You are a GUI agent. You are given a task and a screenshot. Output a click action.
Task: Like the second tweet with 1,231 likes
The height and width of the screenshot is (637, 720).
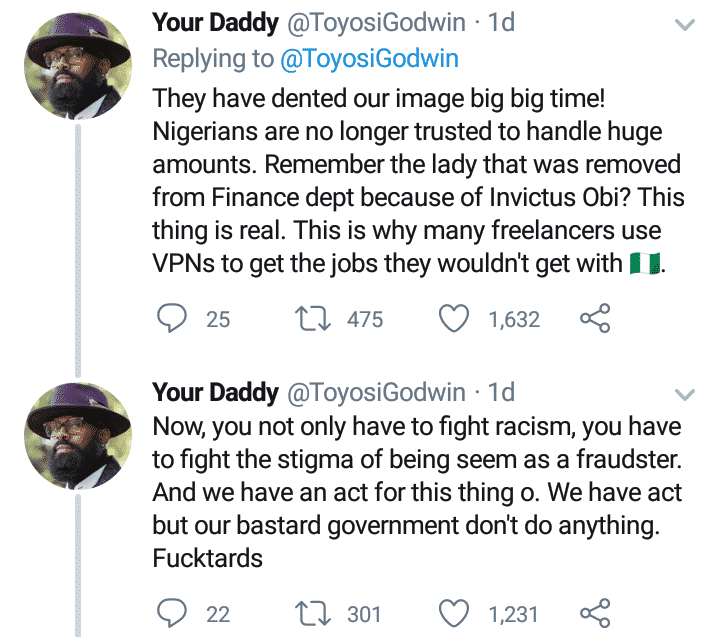pos(455,612)
